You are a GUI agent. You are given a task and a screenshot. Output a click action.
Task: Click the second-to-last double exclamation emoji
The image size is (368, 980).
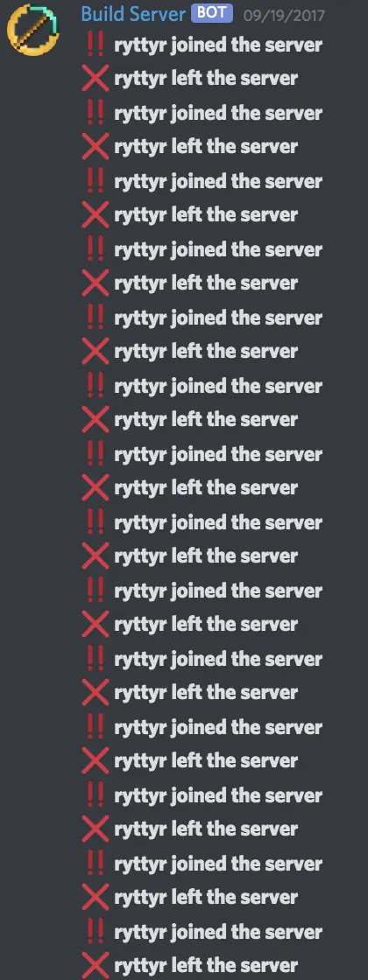[x=96, y=863]
